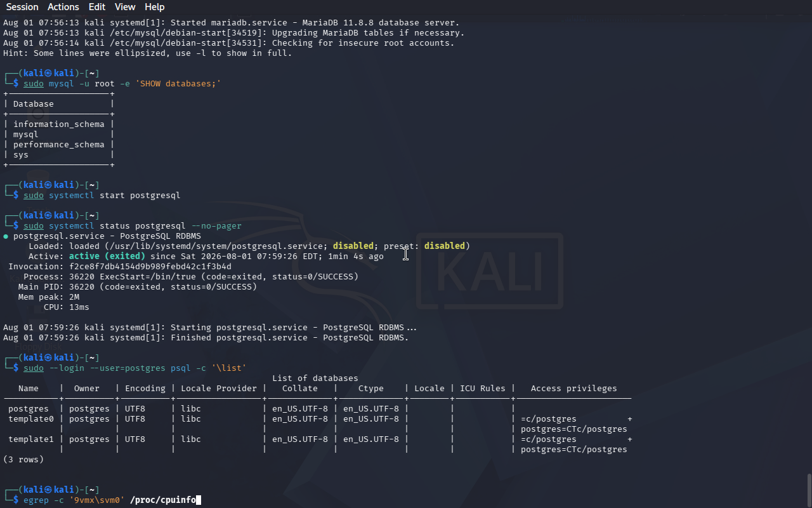
Task: Click the /usr/lib/systemd/system/postgresql.service path
Action: pos(216,246)
